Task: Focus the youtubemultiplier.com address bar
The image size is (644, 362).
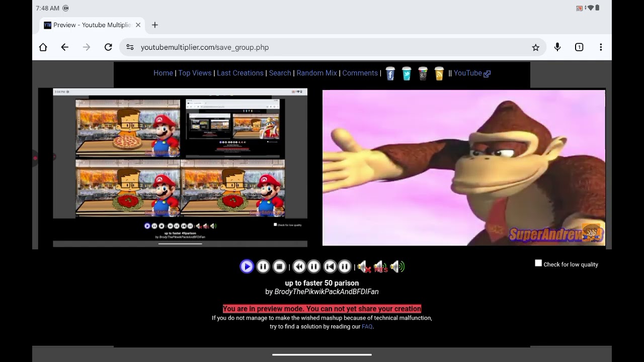Action: [333, 47]
